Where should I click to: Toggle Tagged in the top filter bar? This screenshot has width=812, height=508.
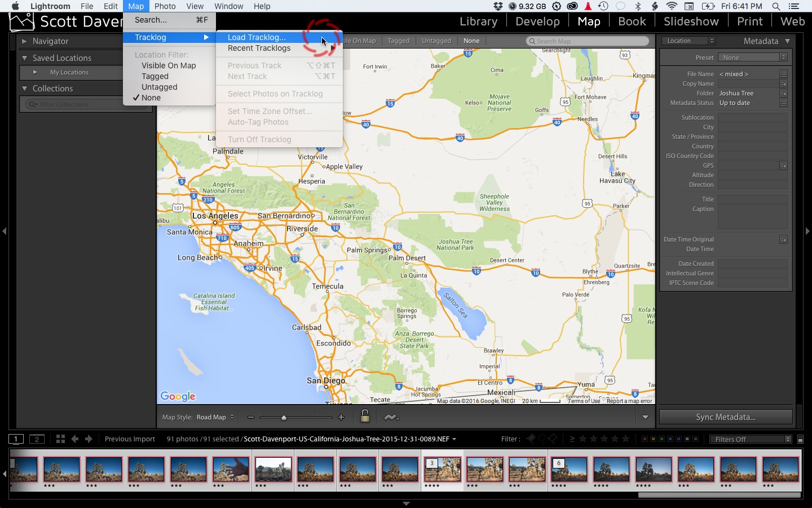pos(399,41)
